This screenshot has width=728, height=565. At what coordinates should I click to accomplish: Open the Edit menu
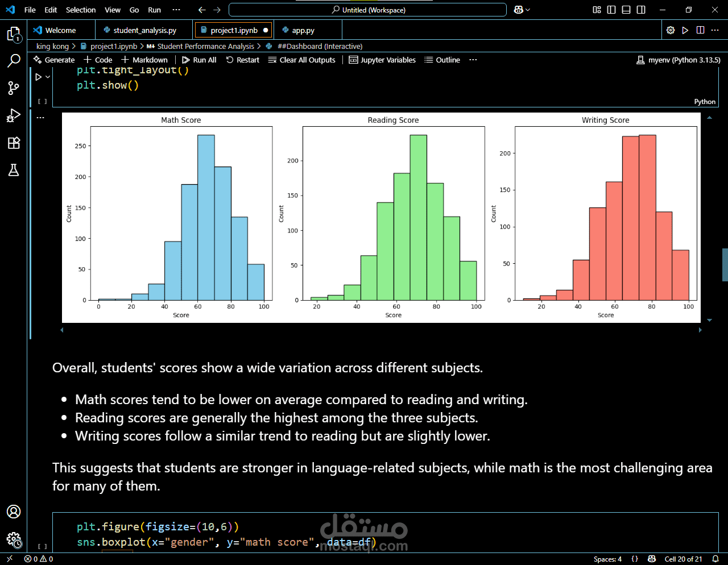click(x=51, y=10)
